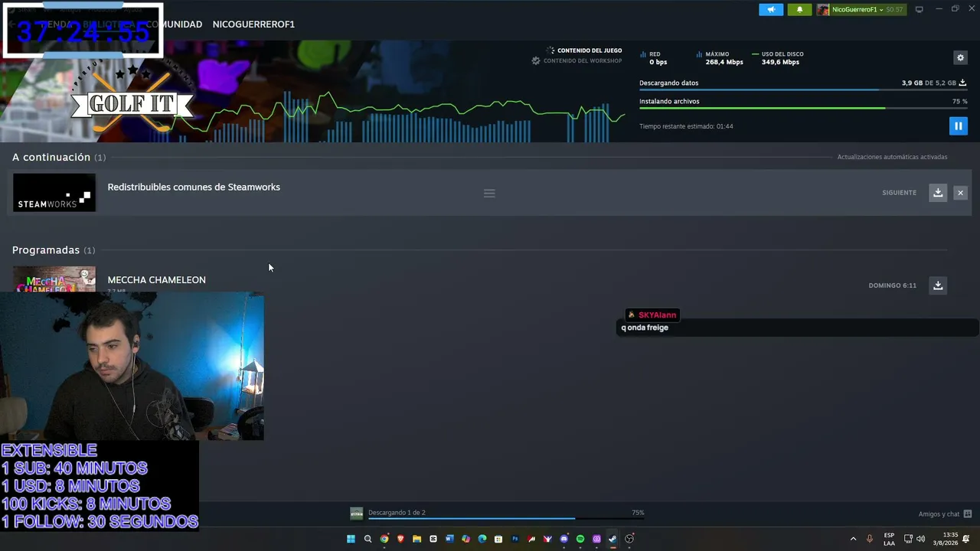The height and width of the screenshot is (551, 980).
Task: Open the Windows Start menu
Action: click(x=351, y=539)
